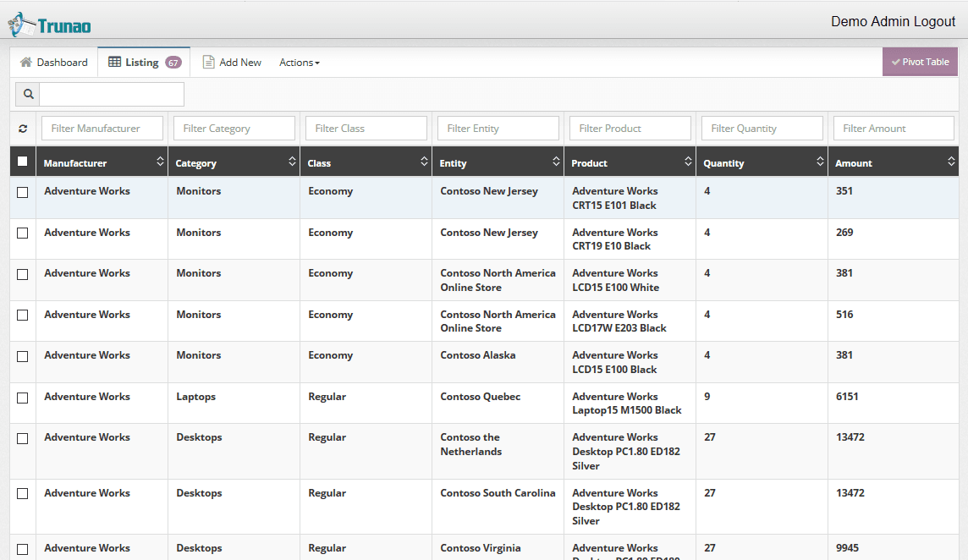The height and width of the screenshot is (560, 968).
Task: Sort by Category using sort arrows
Action: 292,162
